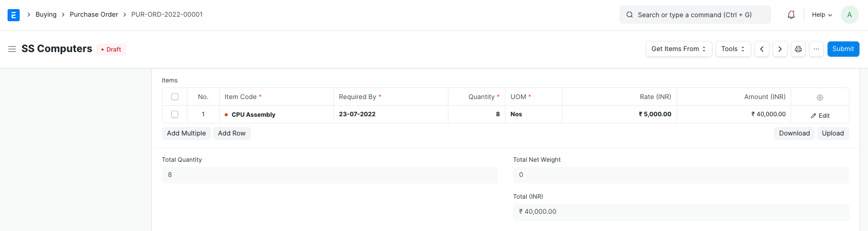Click the ERPNext home logo icon
The image size is (868, 231).
tap(14, 15)
